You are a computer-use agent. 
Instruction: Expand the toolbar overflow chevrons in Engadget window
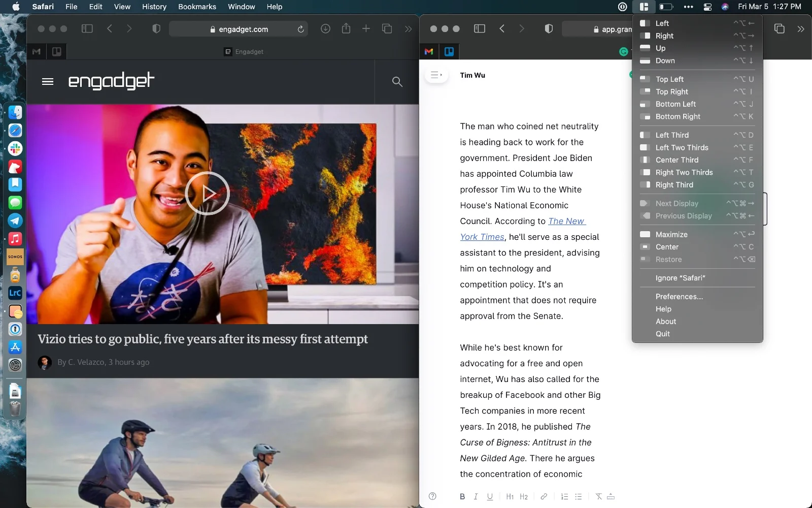point(408,29)
